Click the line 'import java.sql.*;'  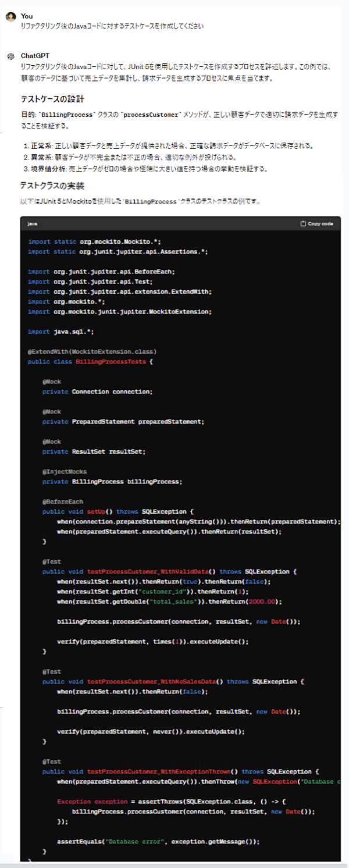tap(60, 332)
